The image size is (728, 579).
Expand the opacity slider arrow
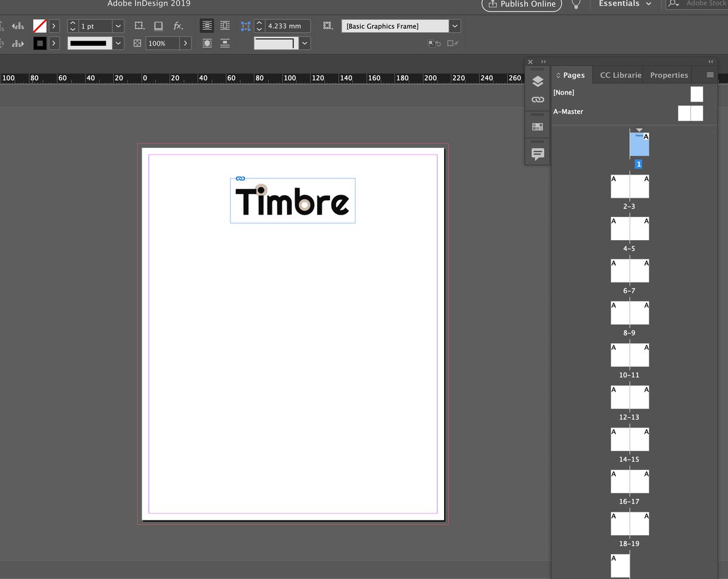pyautogui.click(x=186, y=43)
